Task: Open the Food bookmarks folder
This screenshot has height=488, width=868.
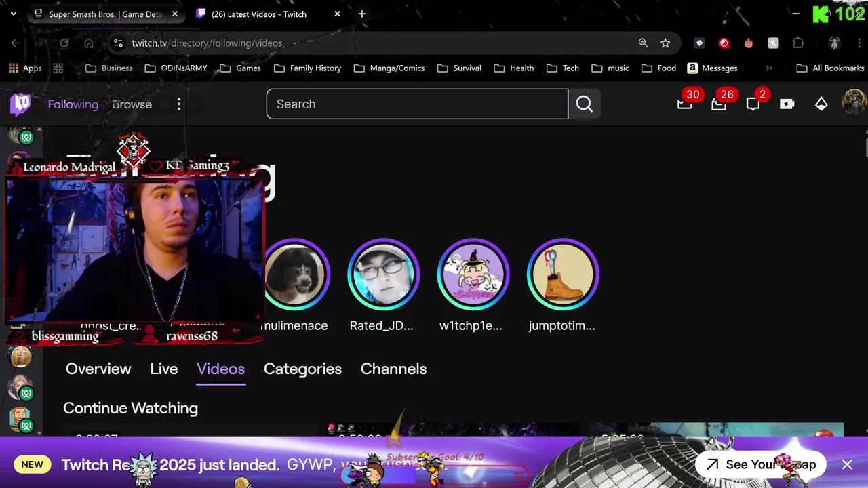Action: point(658,68)
